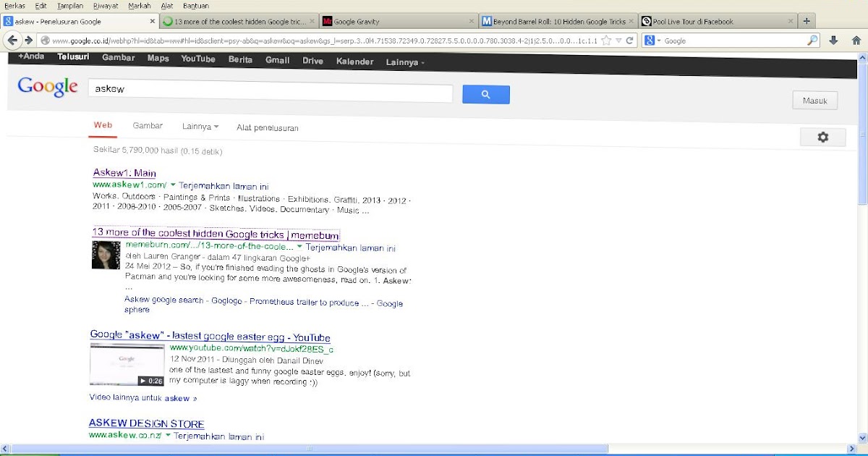868x456 pixels.
Task: Switch to Pool Live Tour di Facebook tab
Action: click(718, 21)
